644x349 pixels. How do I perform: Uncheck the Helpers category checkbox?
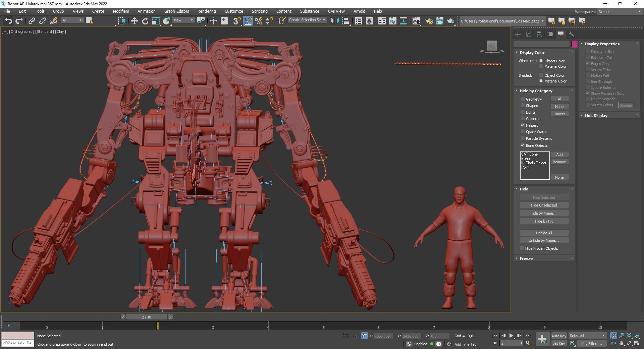click(522, 125)
